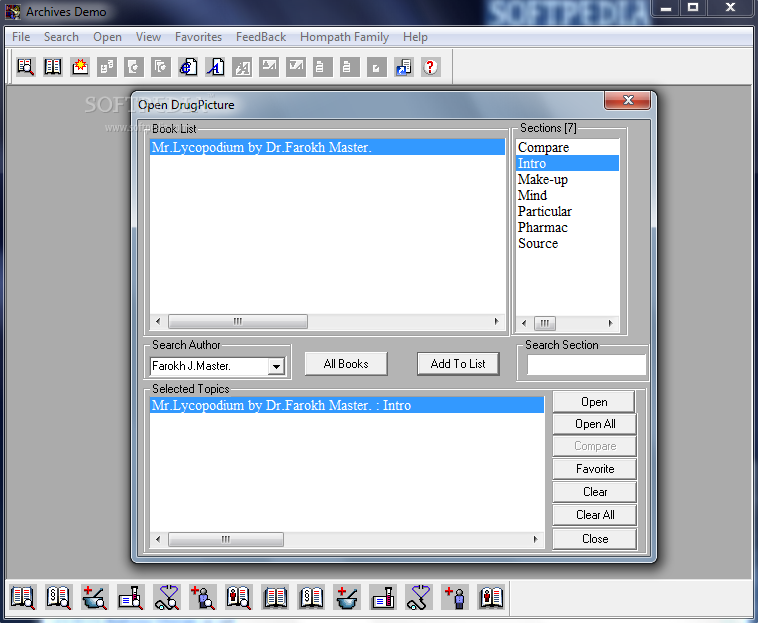Select the Compare section in Sections list
The image size is (758, 623).
(x=568, y=147)
